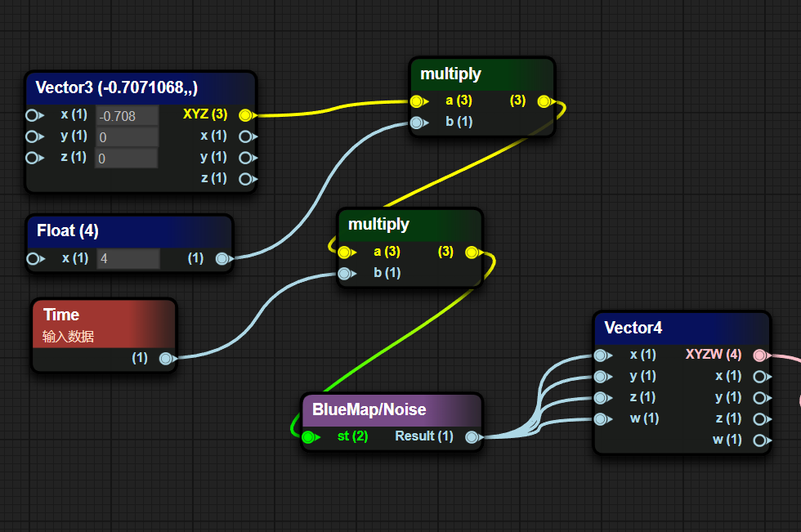Click the Time node's output port

click(166, 358)
